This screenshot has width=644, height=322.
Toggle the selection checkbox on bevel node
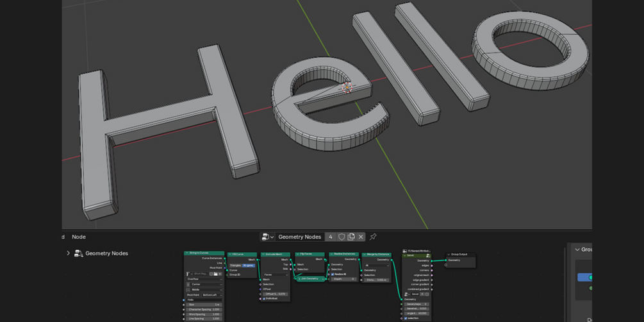pos(406,318)
